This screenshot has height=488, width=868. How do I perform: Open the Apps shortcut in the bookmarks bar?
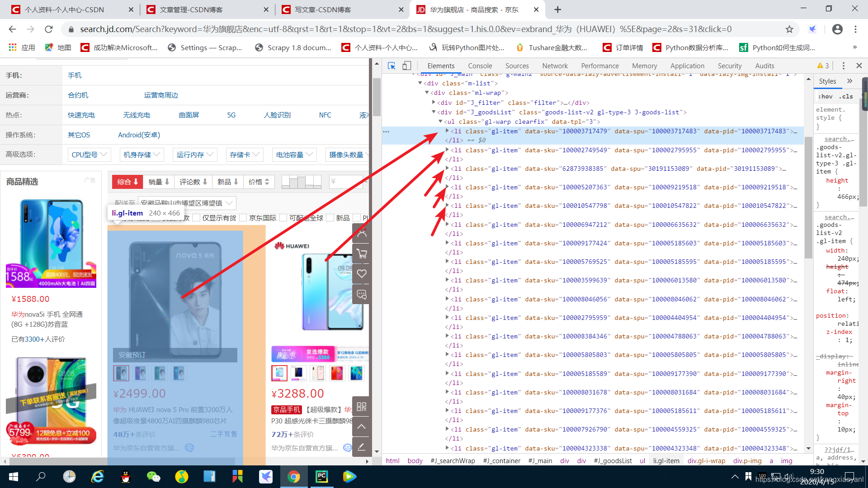(22, 47)
